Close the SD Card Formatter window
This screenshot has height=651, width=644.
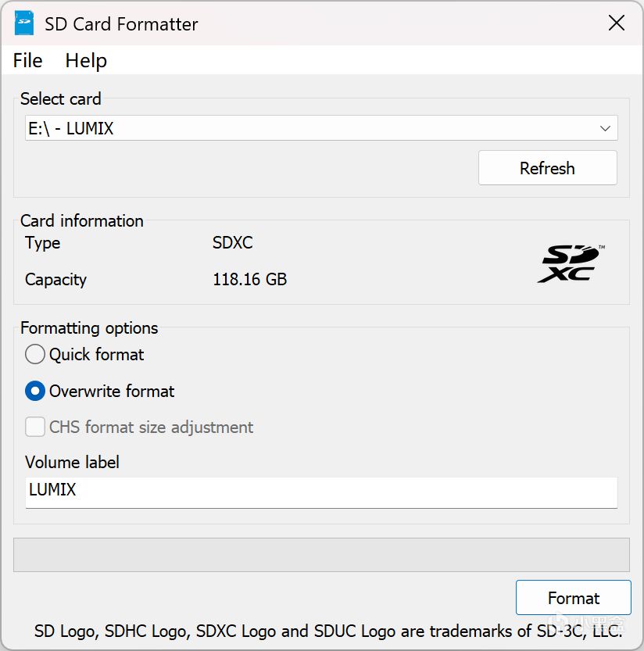[617, 23]
